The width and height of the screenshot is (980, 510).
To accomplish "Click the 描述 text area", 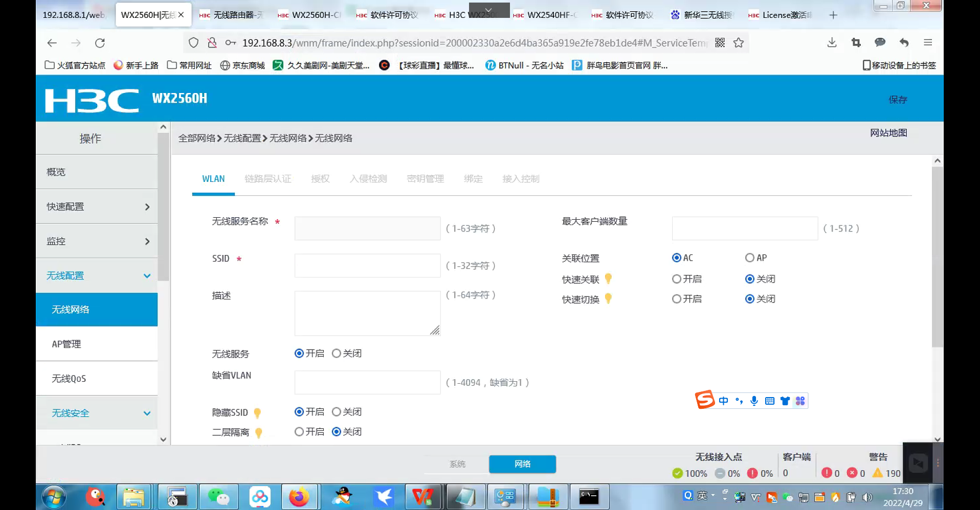I will [367, 313].
